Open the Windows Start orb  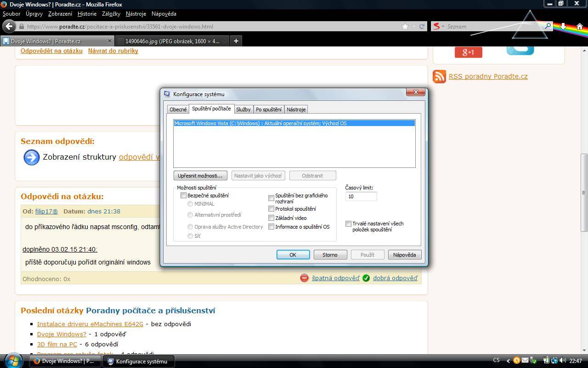tap(12, 361)
